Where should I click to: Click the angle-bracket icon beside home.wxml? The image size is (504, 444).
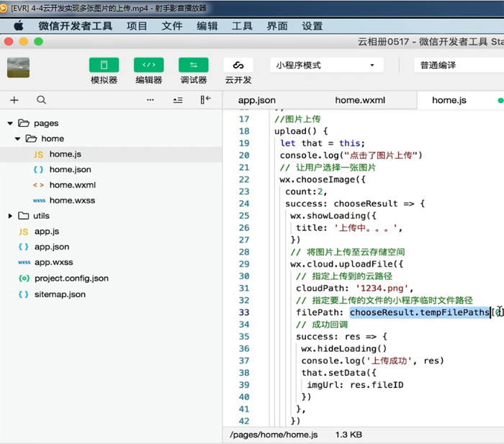click(x=38, y=186)
